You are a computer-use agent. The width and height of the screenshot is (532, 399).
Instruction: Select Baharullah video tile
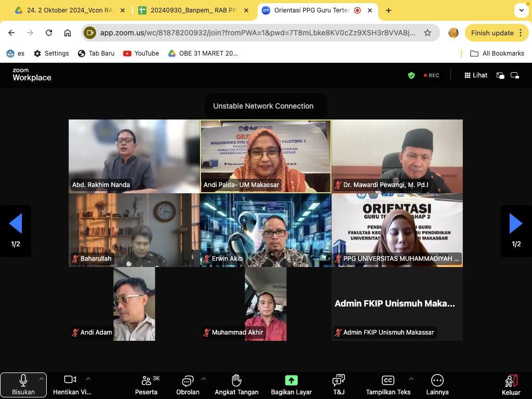pyautogui.click(x=134, y=230)
